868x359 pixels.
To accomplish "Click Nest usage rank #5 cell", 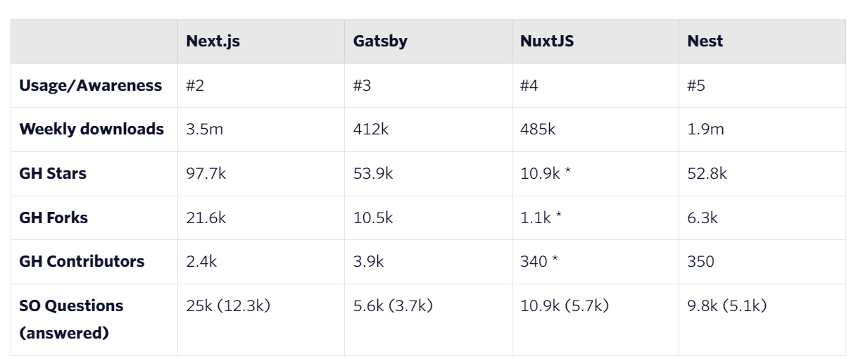I will [696, 86].
